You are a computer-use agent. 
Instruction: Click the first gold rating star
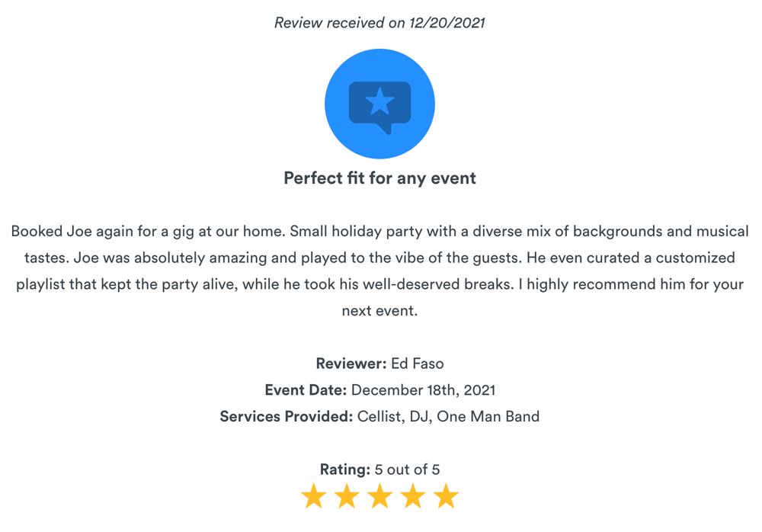[313, 496]
